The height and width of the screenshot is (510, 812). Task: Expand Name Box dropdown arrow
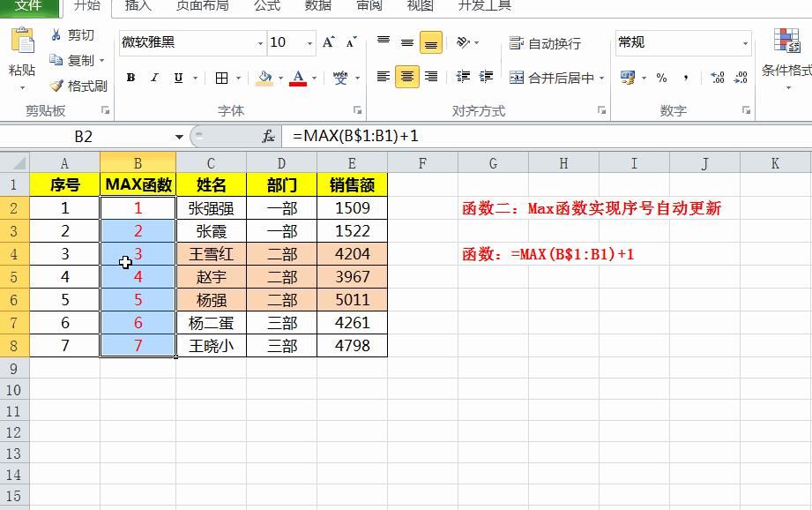[x=179, y=137]
